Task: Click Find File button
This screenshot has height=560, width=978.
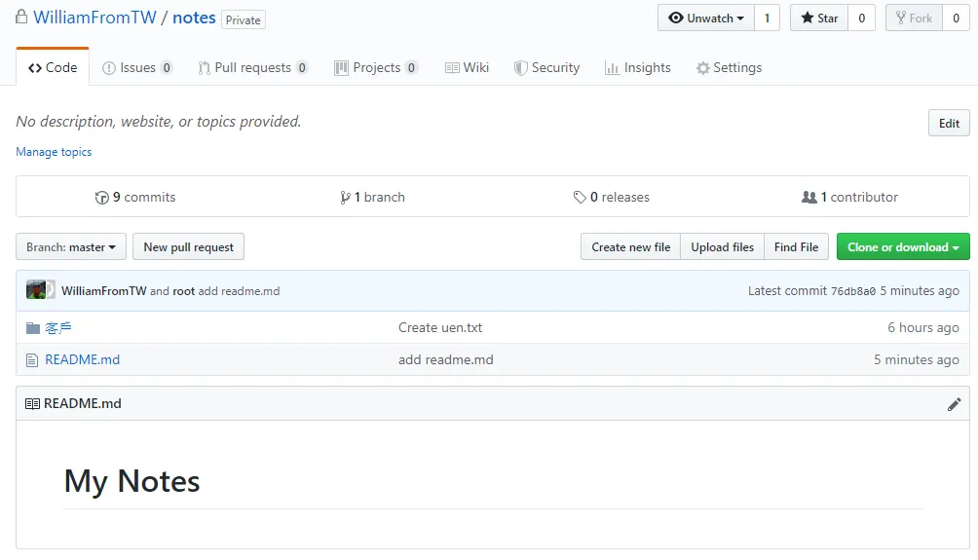Action: 796,247
